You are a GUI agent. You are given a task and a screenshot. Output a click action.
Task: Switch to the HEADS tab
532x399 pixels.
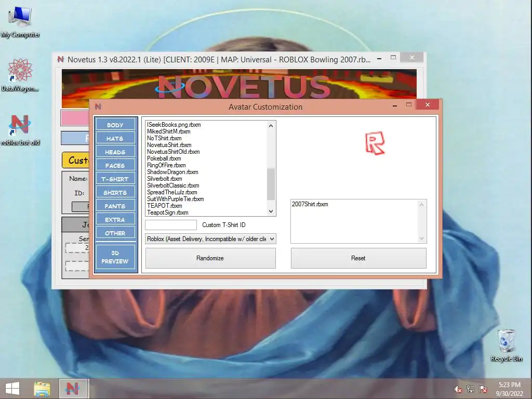(115, 152)
